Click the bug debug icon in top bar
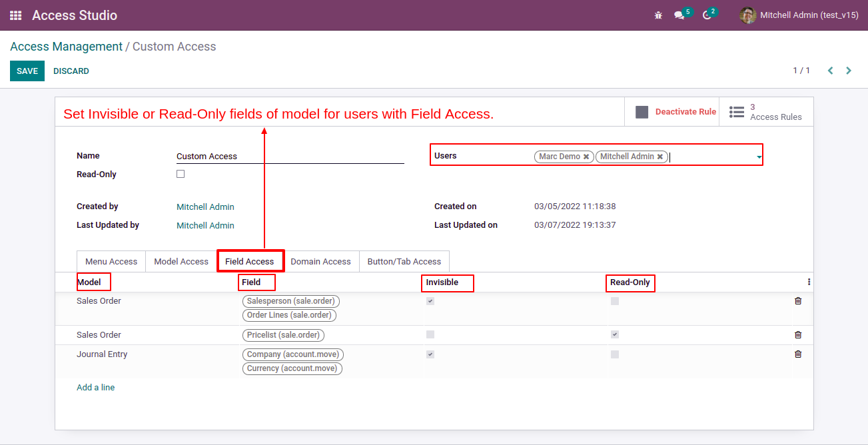Image resolution: width=868 pixels, height=445 pixels. (x=658, y=15)
